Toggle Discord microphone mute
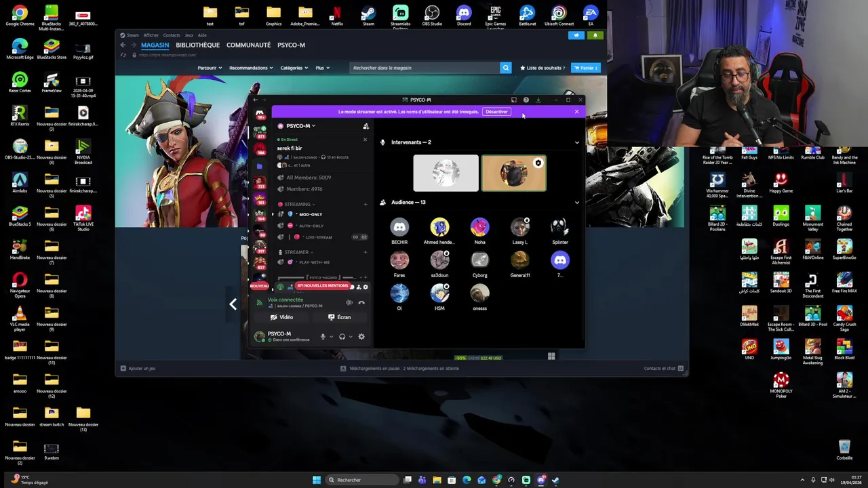 tap(323, 336)
